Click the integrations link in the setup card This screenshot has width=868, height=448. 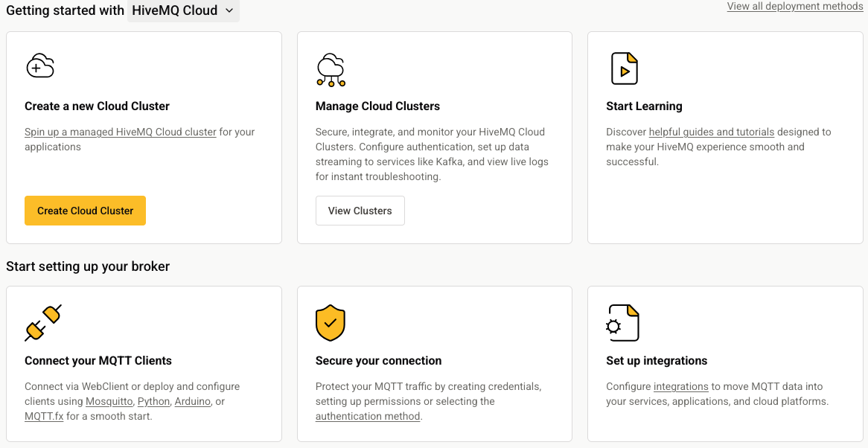click(680, 386)
